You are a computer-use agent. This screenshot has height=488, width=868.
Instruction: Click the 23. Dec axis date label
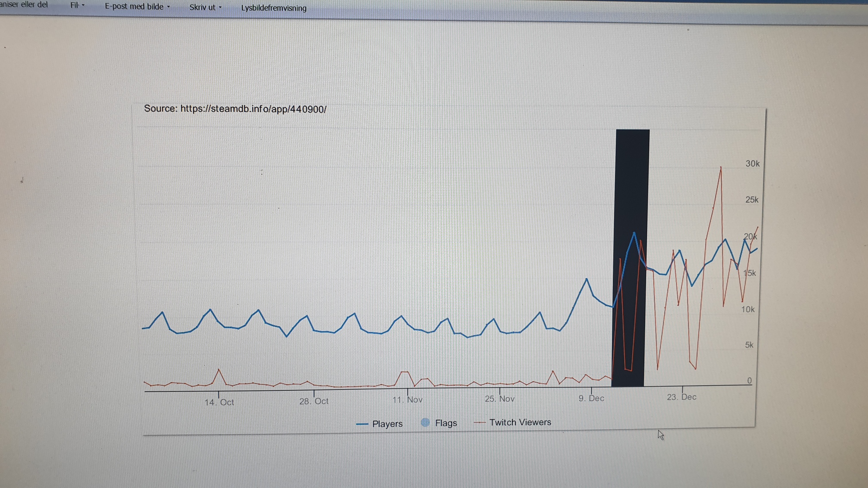tap(681, 397)
